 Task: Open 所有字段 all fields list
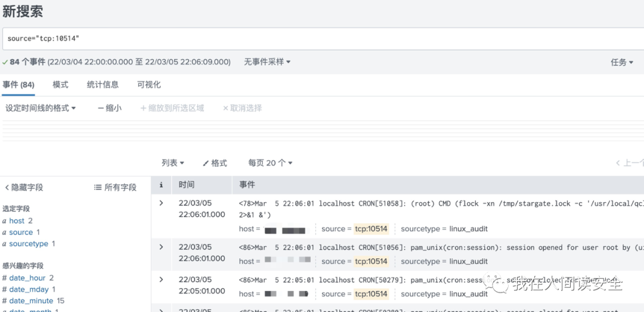[115, 188]
